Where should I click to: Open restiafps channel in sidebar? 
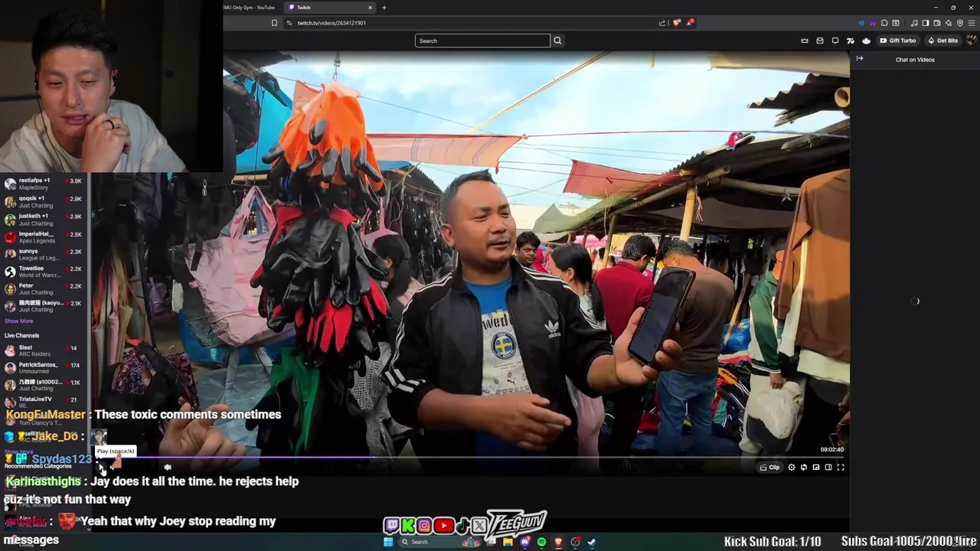click(x=44, y=184)
